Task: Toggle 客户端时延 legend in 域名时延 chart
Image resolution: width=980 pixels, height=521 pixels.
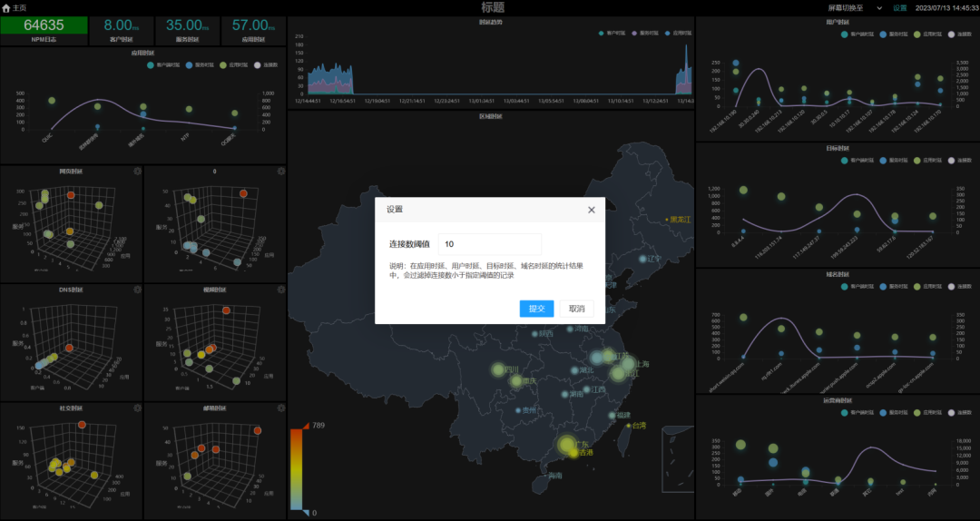Action: tap(857, 287)
